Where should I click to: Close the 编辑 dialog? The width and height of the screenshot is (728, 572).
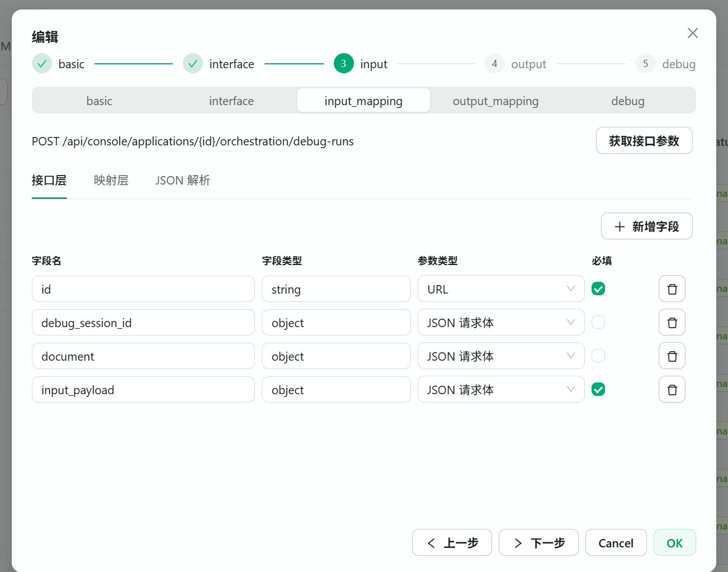[x=693, y=33]
